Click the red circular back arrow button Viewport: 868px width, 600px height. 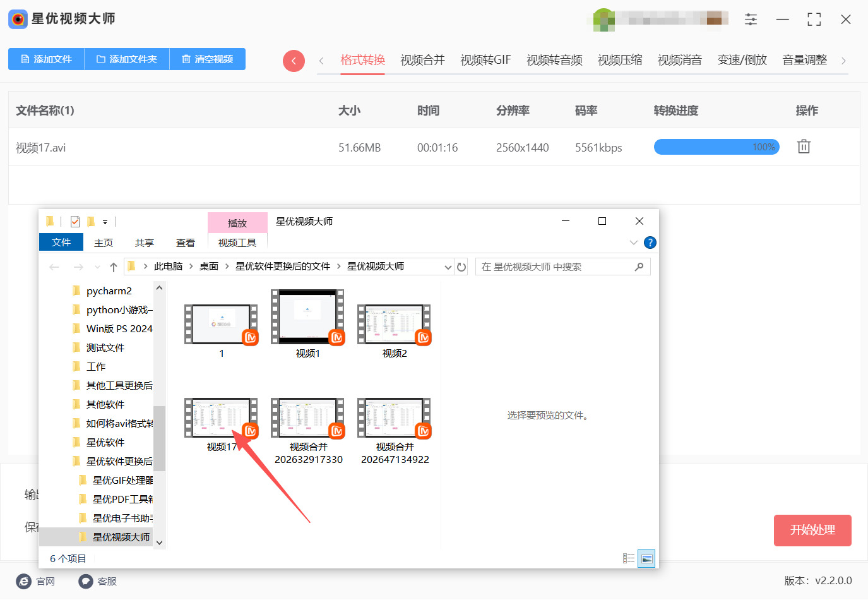[x=294, y=61]
